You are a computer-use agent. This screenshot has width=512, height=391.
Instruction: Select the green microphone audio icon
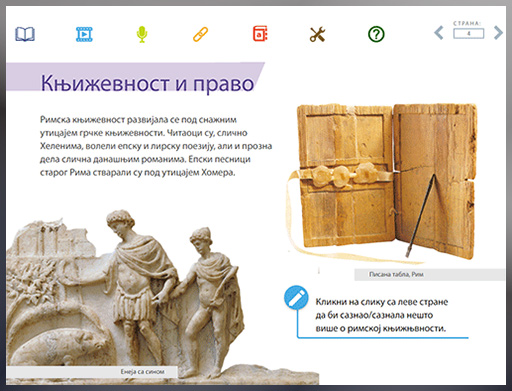pyautogui.click(x=142, y=34)
